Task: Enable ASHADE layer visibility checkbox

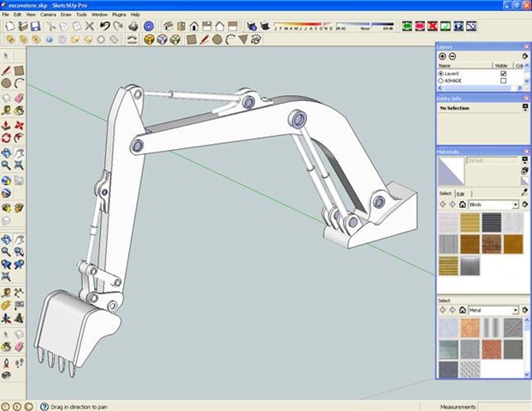Action: 503,81
